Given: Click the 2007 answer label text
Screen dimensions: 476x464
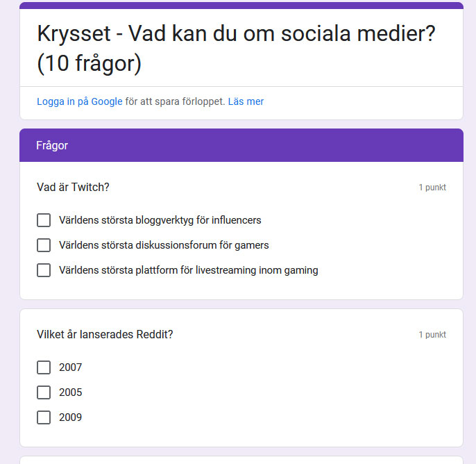Looking at the screenshot, I should coord(71,367).
